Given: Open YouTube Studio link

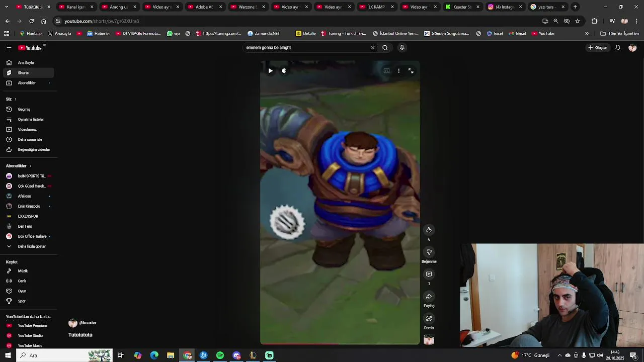Looking at the screenshot, I should (x=28, y=336).
